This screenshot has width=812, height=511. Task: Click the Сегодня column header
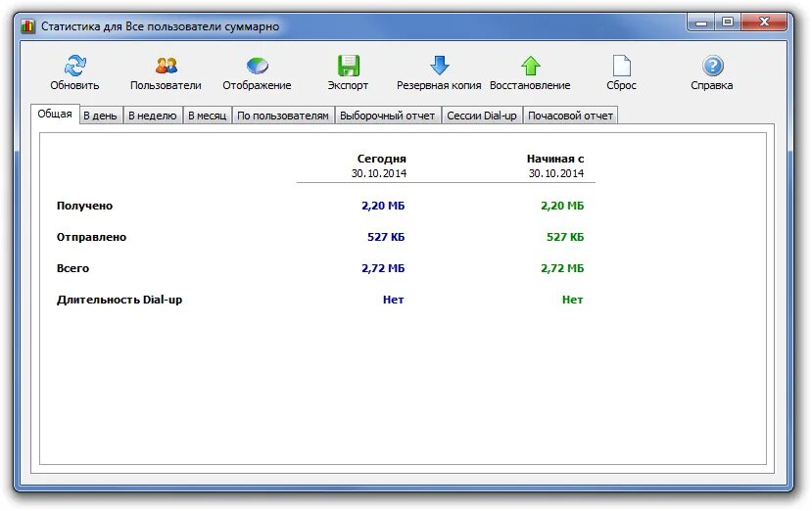point(382,159)
